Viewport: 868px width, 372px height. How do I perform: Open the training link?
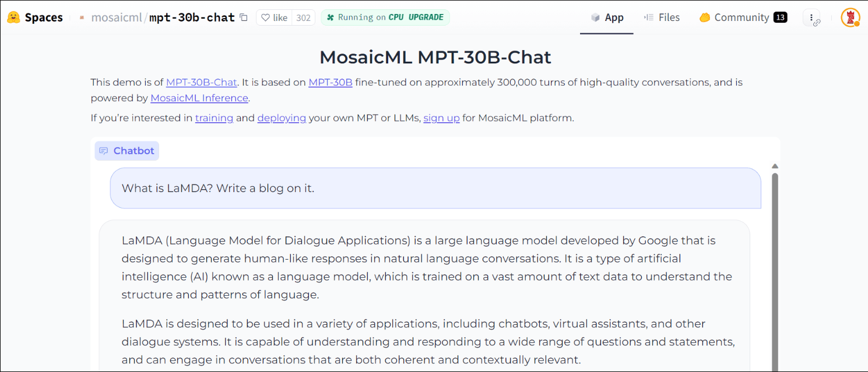pyautogui.click(x=215, y=118)
